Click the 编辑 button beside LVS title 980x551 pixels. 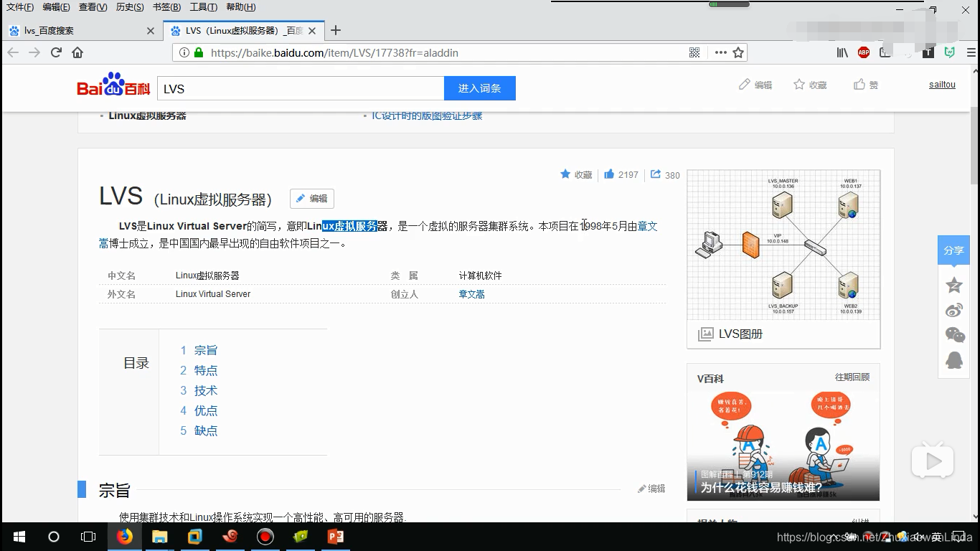point(312,199)
